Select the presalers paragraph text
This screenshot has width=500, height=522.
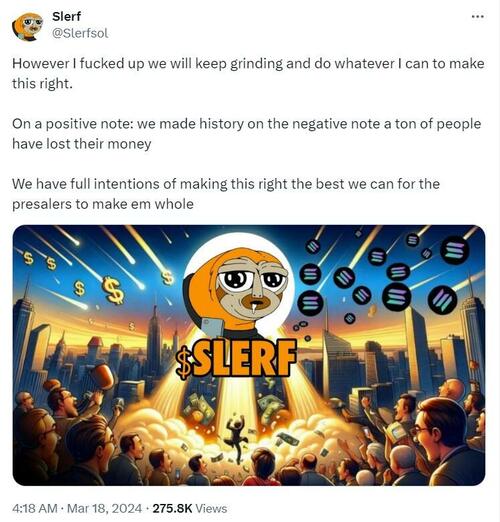click(226, 194)
